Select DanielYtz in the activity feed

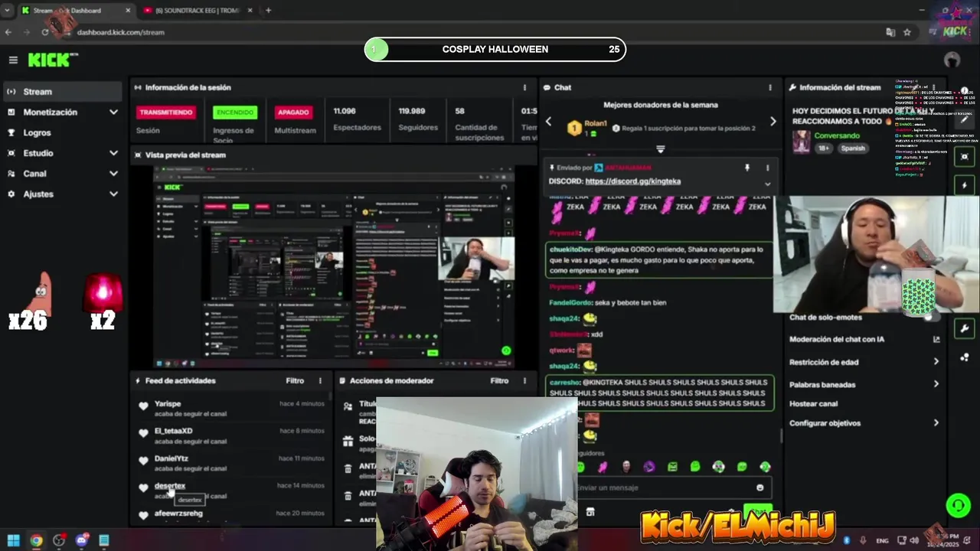[x=171, y=458]
